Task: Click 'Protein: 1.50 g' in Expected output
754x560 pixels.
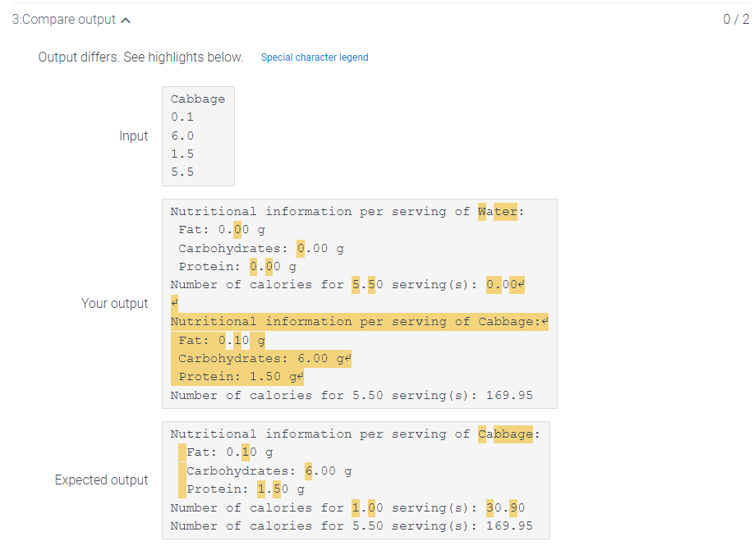Action: click(x=246, y=489)
